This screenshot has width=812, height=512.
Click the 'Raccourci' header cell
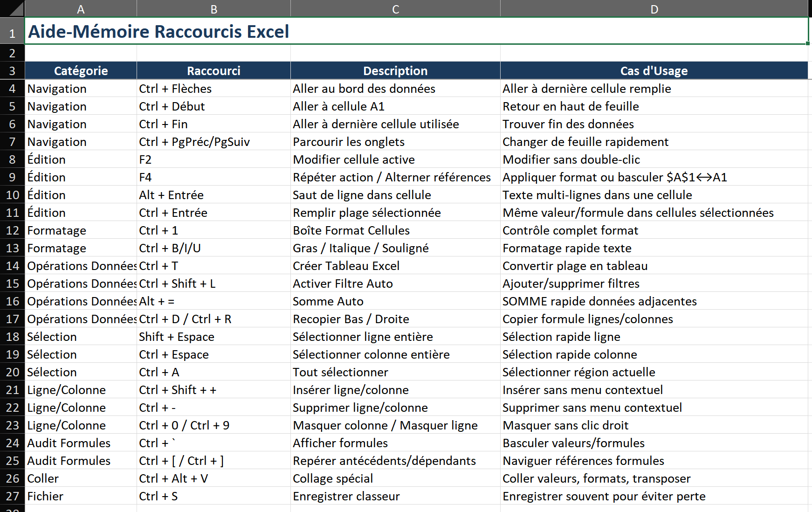(213, 71)
